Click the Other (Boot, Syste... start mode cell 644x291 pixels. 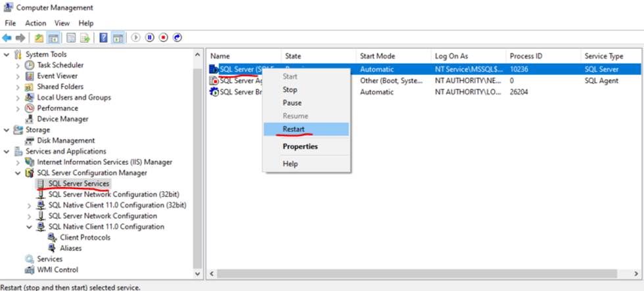[391, 81]
